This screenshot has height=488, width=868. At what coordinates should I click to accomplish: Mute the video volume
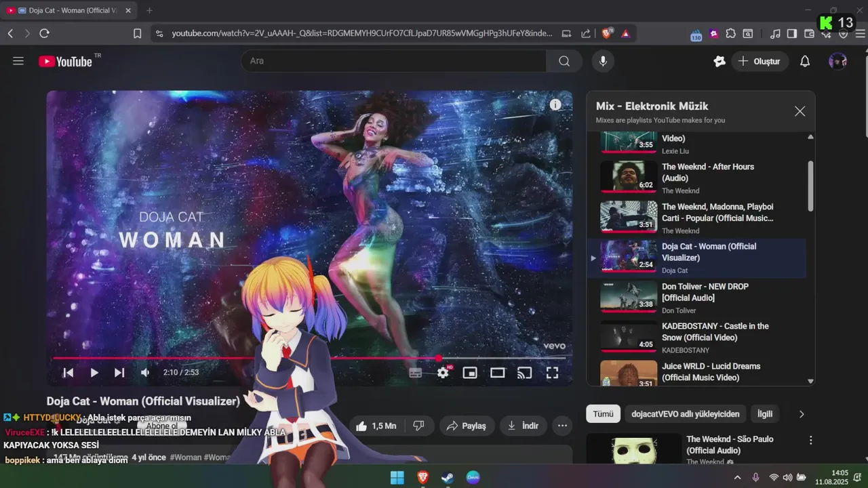(145, 372)
